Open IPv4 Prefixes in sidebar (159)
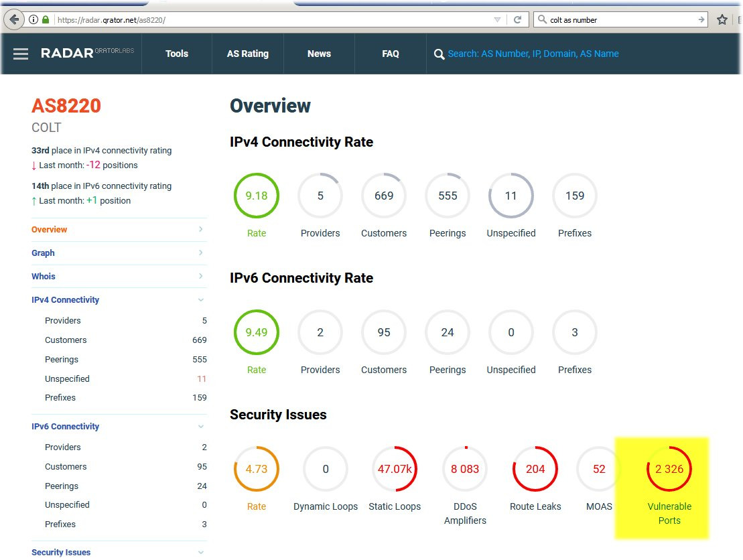This screenshot has height=560, width=743. [125, 398]
